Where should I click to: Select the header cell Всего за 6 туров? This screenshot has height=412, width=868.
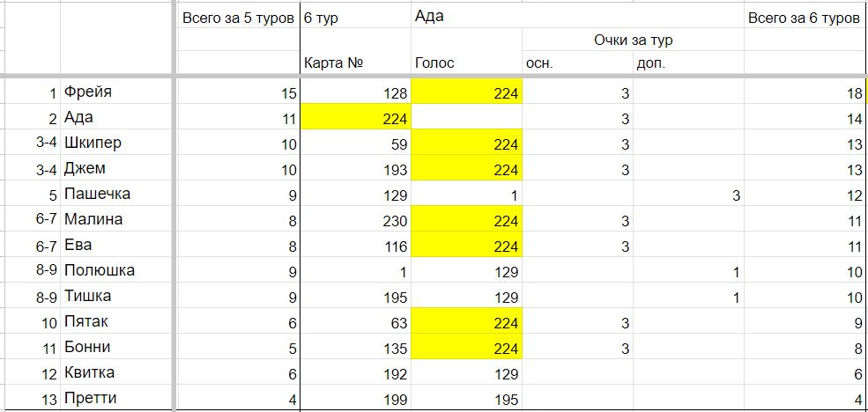[x=804, y=18]
